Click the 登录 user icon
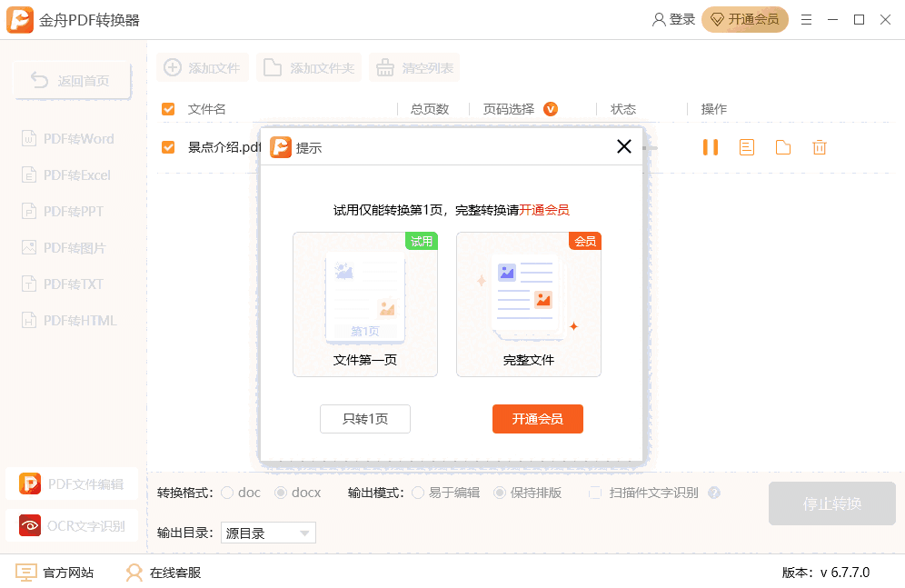Screen dimensions: 905x588 tap(659, 20)
